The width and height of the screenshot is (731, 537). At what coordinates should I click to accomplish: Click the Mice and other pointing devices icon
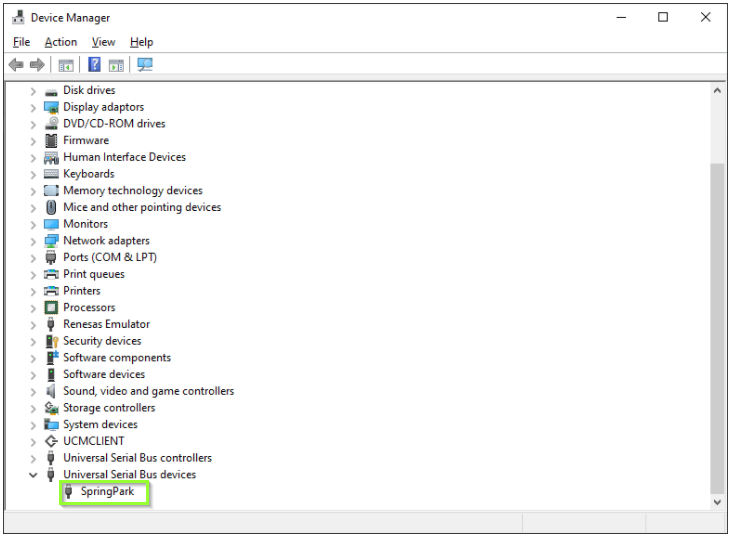51,207
